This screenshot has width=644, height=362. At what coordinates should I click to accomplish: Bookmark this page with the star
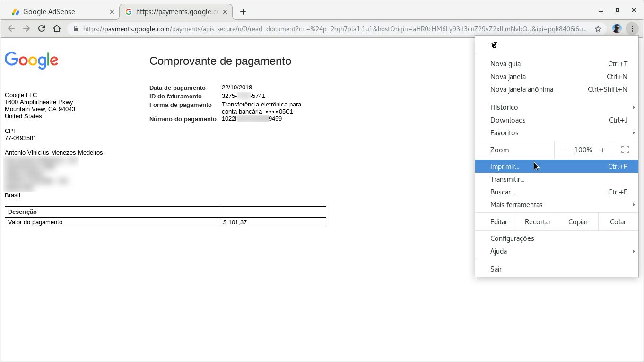(598, 29)
